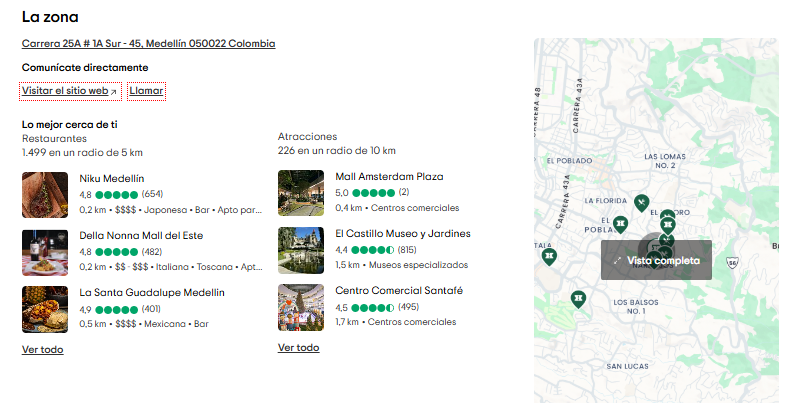Open the Niku Medellín restaurant title
The image size is (799, 403).
coord(112,178)
